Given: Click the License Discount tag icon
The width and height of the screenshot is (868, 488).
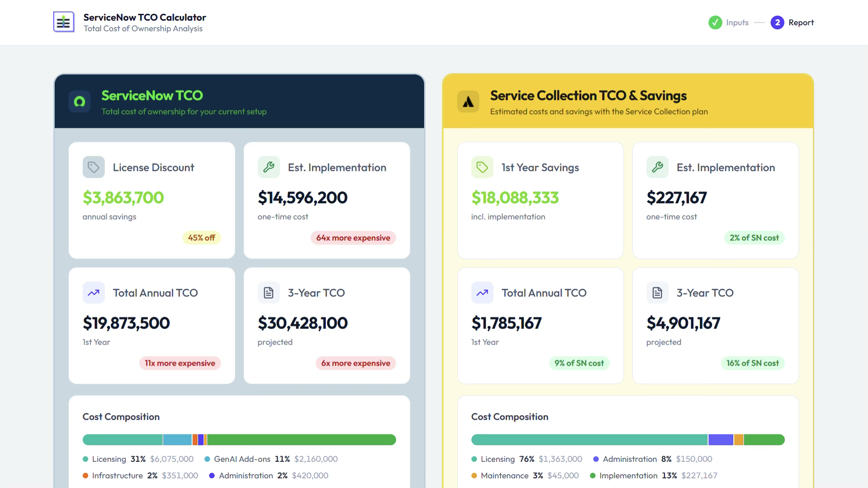Looking at the screenshot, I should coord(94,167).
